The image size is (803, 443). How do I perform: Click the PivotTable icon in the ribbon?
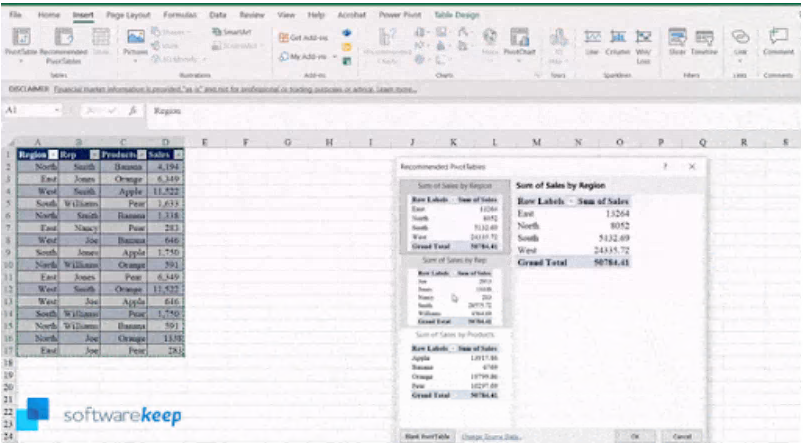(x=19, y=38)
